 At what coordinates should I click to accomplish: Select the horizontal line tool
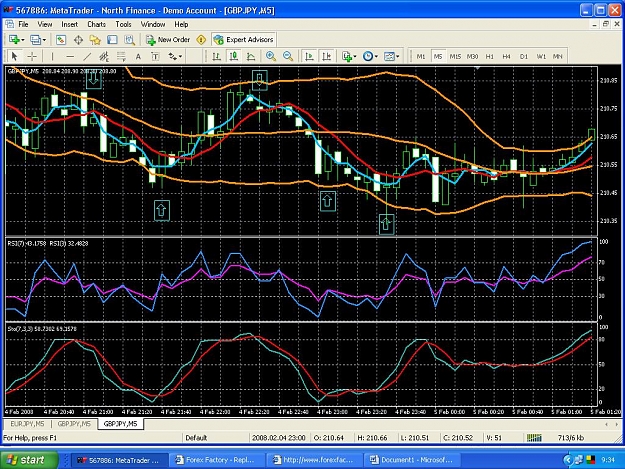[x=70, y=56]
